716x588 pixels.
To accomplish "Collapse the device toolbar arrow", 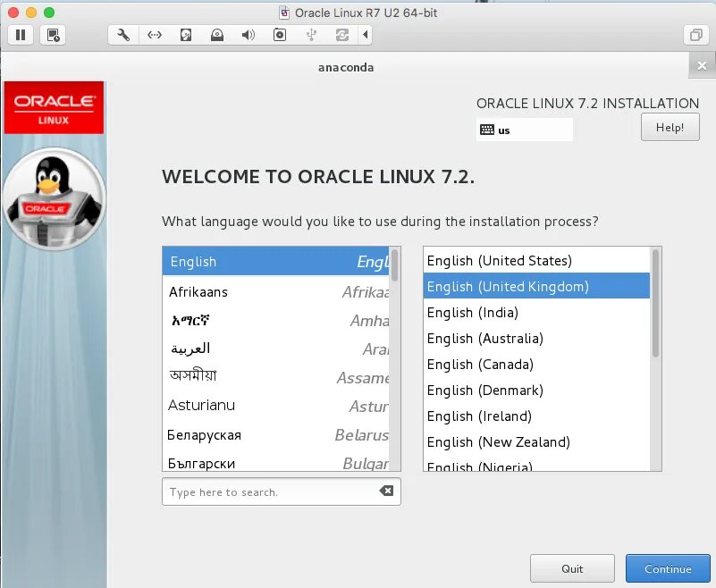I will (365, 35).
